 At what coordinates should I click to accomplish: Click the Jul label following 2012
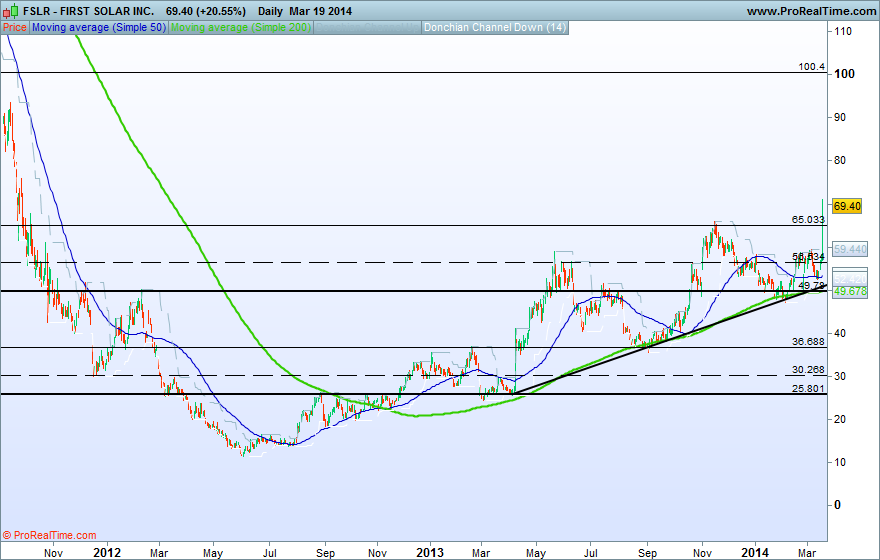click(269, 553)
